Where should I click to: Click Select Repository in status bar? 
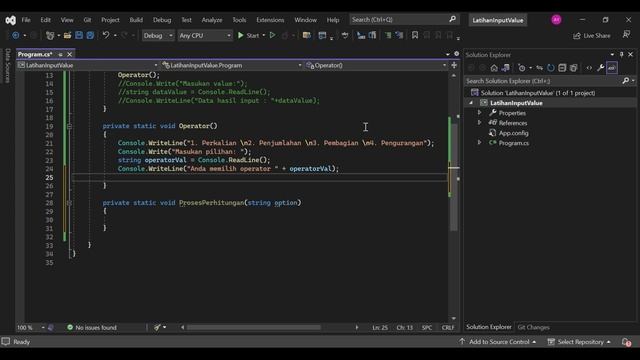tap(579, 342)
